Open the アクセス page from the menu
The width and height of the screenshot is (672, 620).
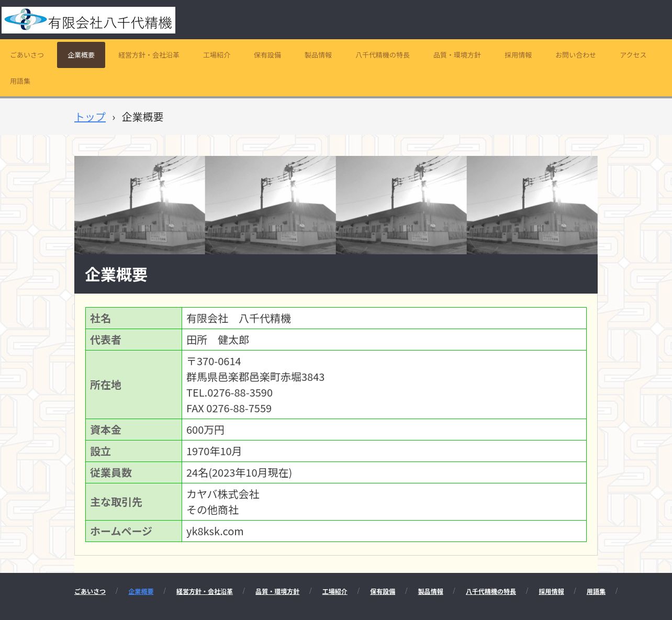[633, 55]
